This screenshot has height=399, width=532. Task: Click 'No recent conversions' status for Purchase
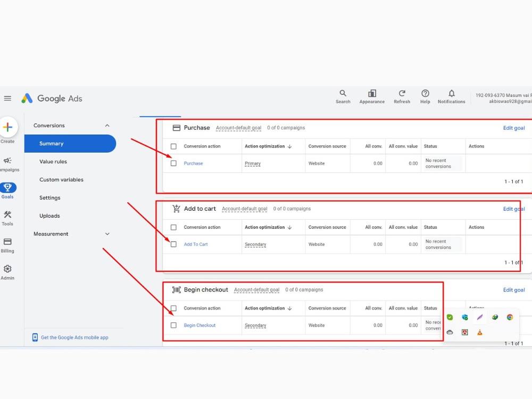click(x=438, y=163)
